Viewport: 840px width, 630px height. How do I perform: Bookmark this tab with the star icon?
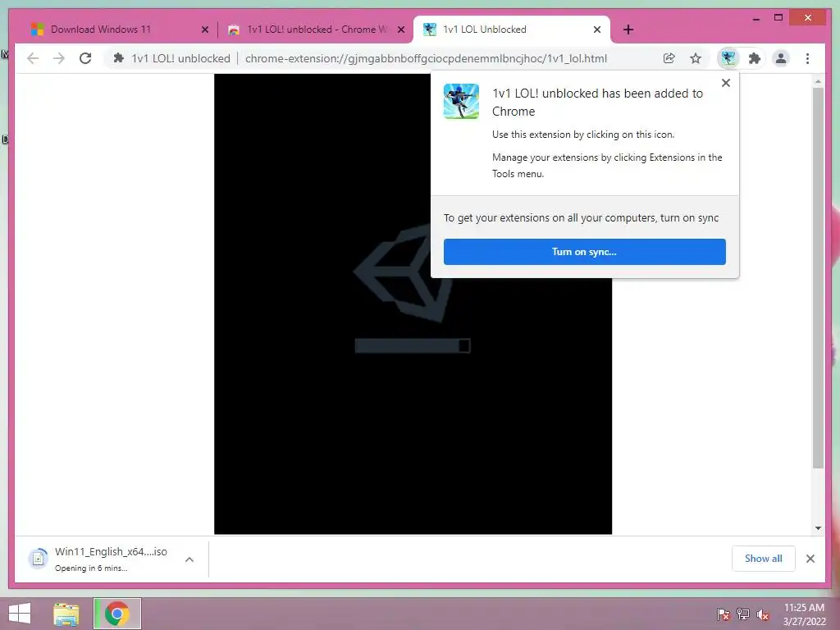[696, 58]
